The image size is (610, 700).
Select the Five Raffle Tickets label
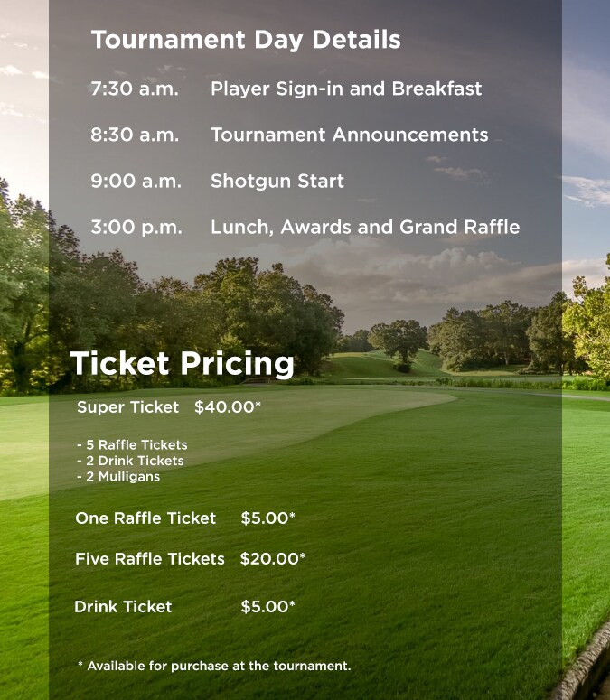pyautogui.click(x=150, y=559)
